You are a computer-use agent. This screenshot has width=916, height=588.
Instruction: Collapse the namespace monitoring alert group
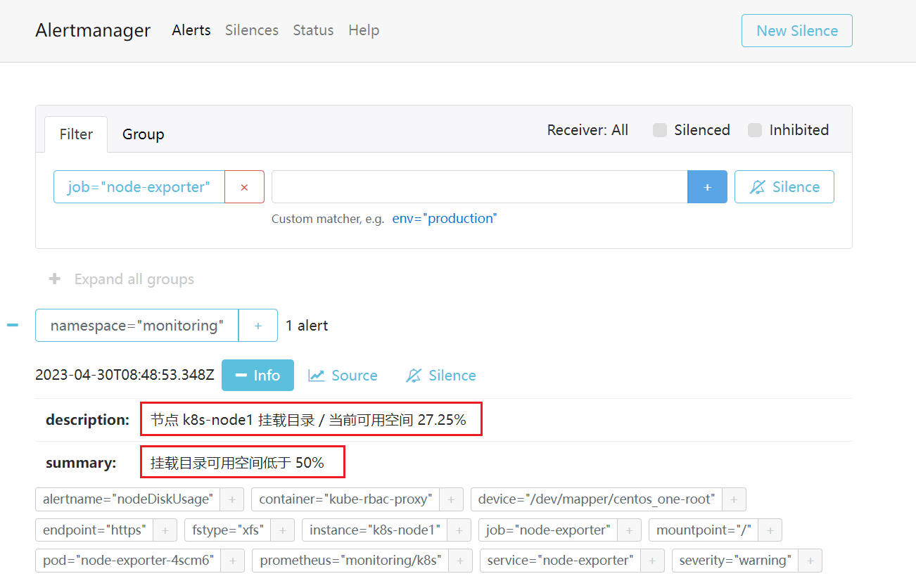tap(13, 326)
